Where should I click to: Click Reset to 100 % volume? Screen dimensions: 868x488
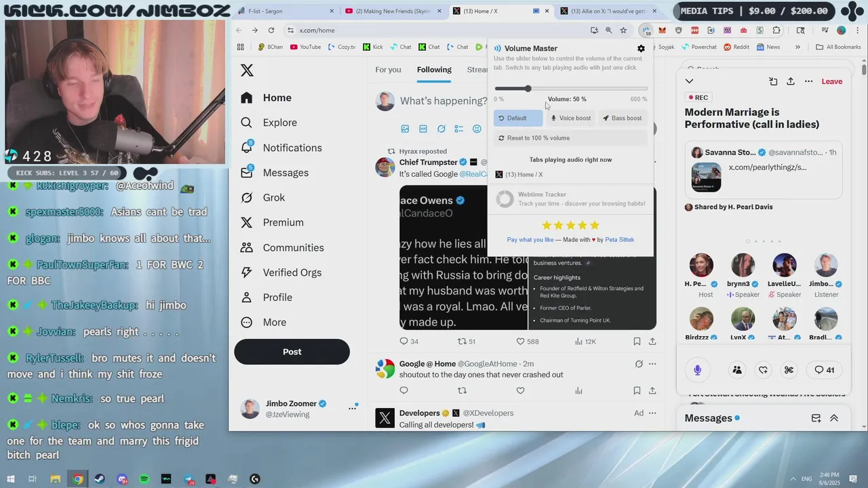pyautogui.click(x=571, y=138)
